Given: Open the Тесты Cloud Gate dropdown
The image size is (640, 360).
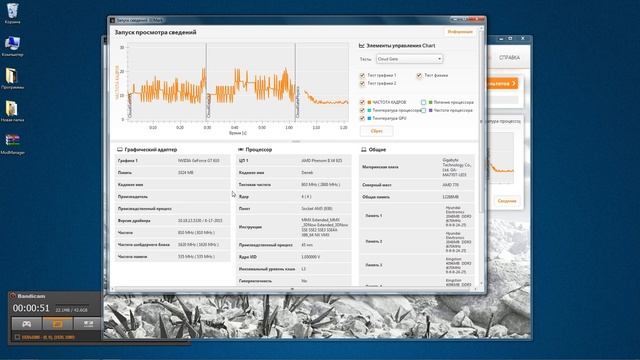Looking at the screenshot, I should (409, 59).
